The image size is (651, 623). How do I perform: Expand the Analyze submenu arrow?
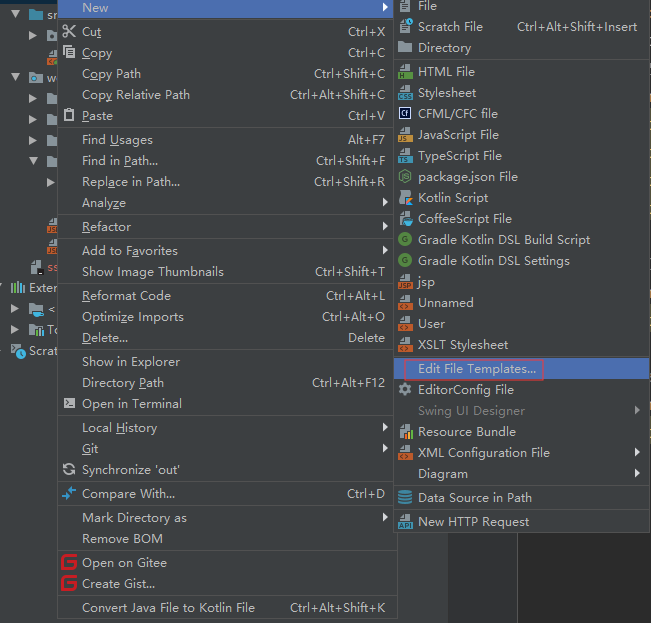[x=385, y=202]
